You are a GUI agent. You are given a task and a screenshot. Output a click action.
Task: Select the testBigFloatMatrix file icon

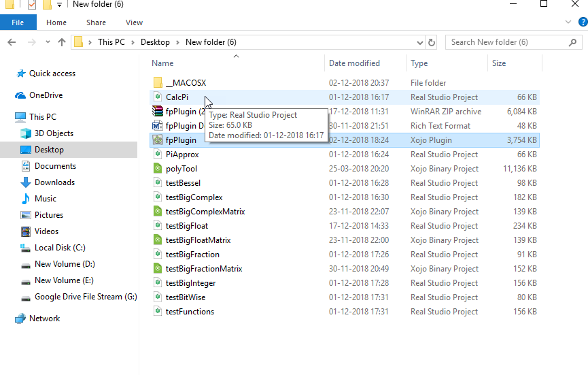click(158, 240)
